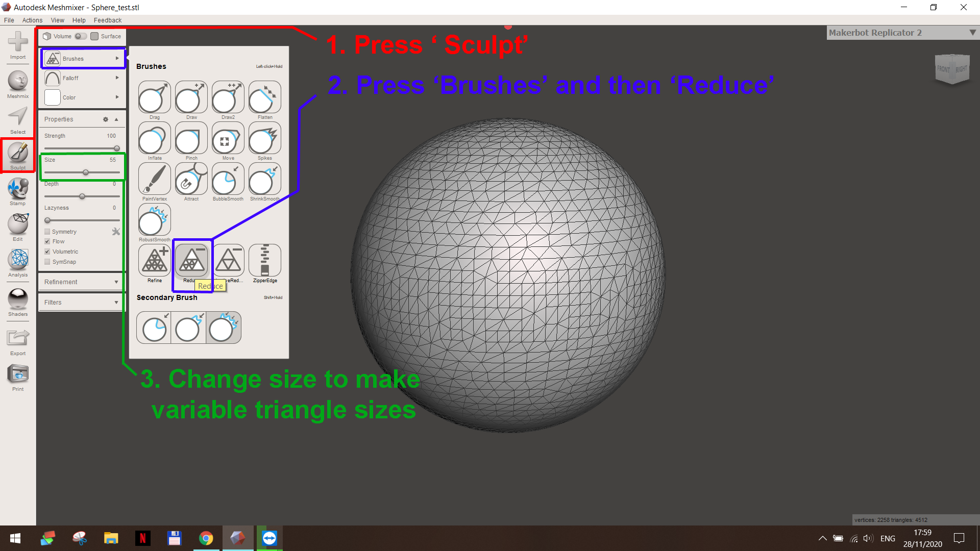
Task: Open the Feedback menu
Action: [107, 20]
